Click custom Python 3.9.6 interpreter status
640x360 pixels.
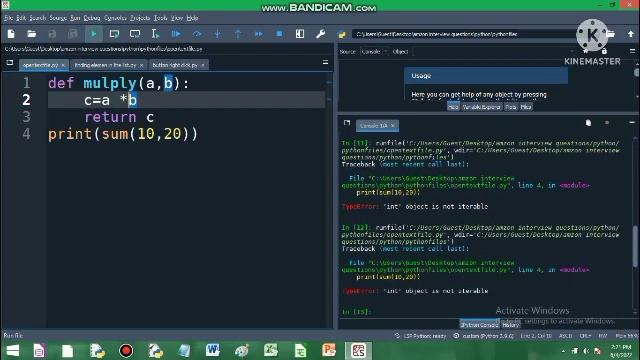(x=484, y=336)
